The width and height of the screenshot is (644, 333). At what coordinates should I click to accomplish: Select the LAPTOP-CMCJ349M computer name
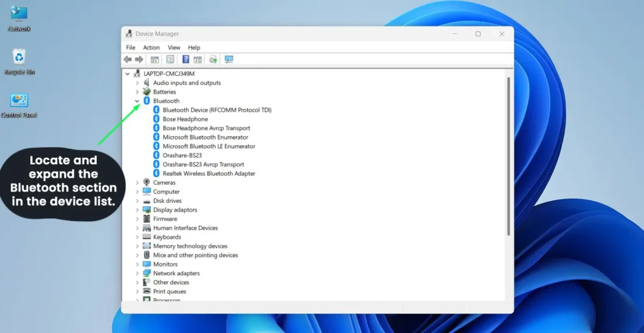click(x=169, y=74)
